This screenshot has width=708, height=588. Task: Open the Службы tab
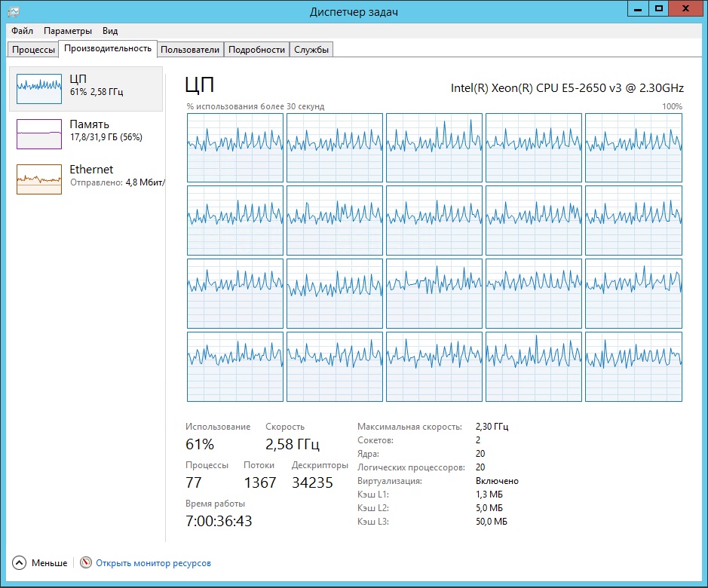click(x=311, y=50)
